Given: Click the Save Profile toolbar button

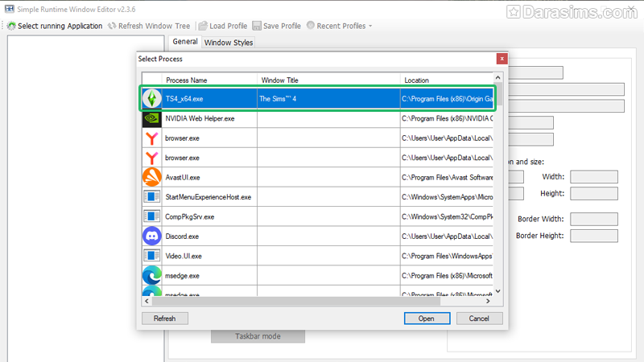Looking at the screenshot, I should (276, 26).
